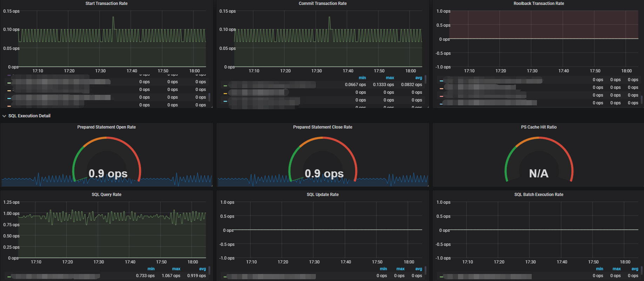Image resolution: width=644 pixels, height=281 pixels.
Task: Collapse the SQL Execution Detail row
Action: [x=29, y=116]
